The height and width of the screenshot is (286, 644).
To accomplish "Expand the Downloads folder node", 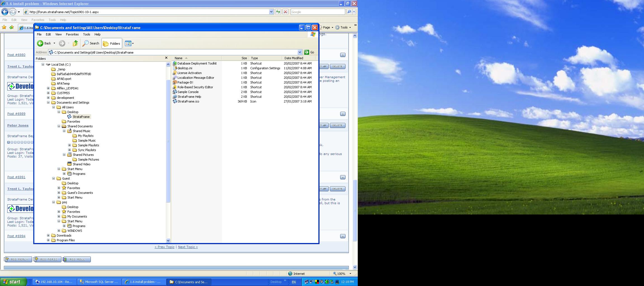I will [x=48, y=235].
